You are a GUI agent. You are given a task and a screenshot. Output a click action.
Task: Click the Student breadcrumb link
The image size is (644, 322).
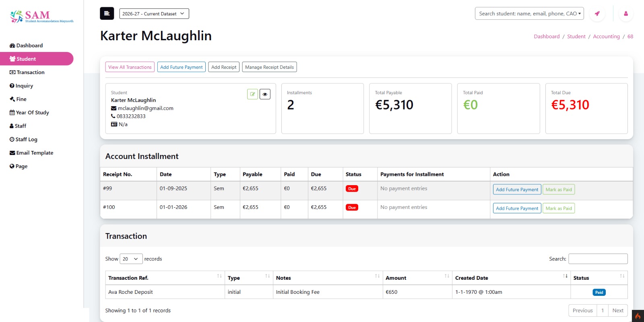coord(576,37)
